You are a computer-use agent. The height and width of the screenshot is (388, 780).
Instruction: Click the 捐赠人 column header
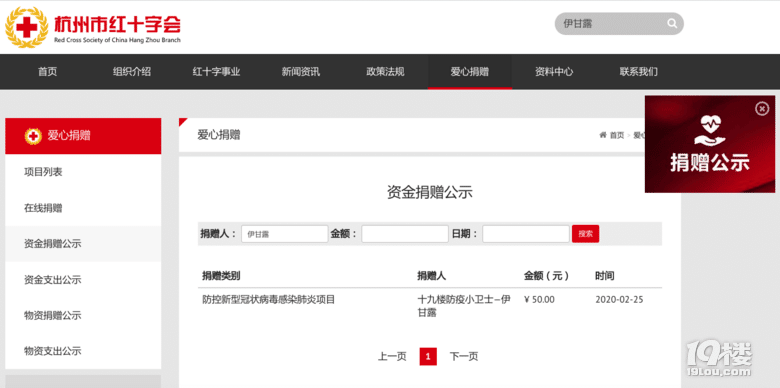[x=431, y=276]
